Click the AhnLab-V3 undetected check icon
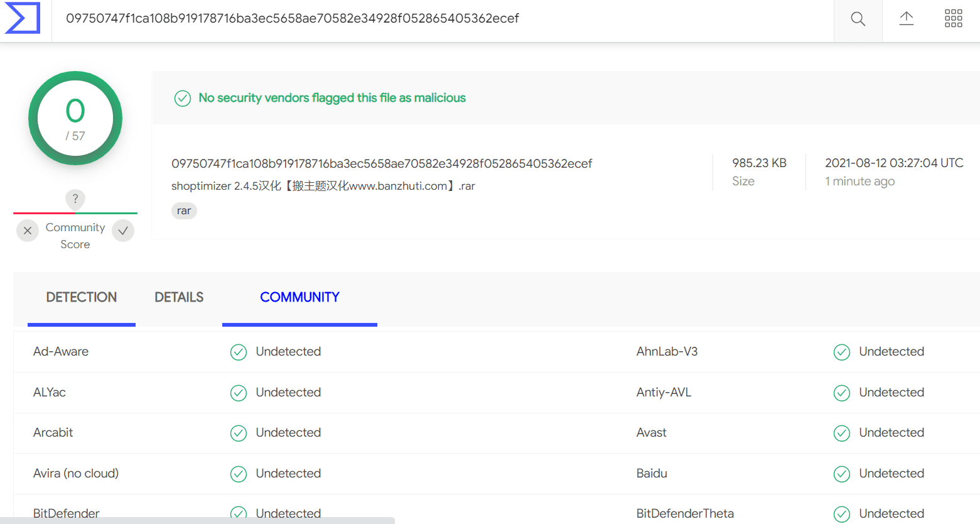 (842, 352)
